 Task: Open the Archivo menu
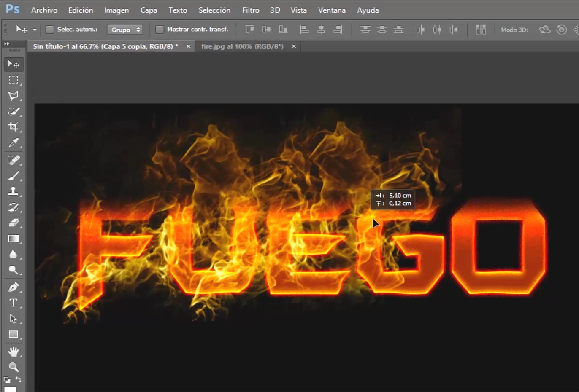(44, 10)
